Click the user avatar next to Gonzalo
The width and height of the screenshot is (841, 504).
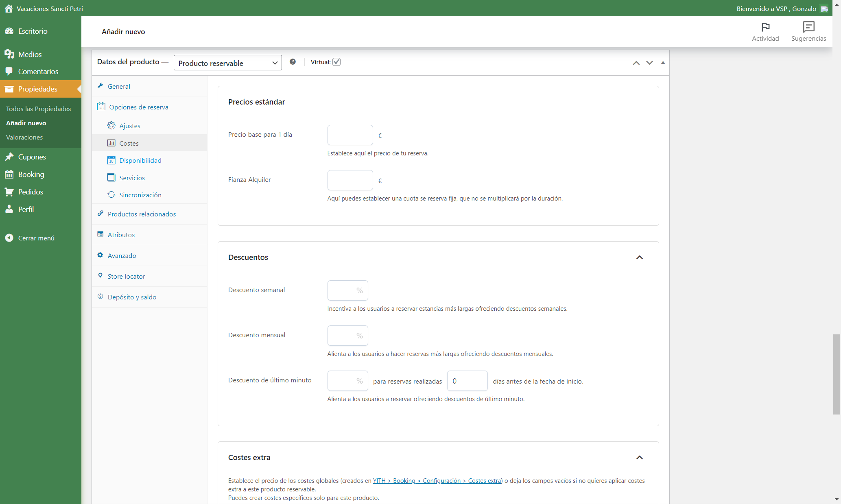coord(824,9)
